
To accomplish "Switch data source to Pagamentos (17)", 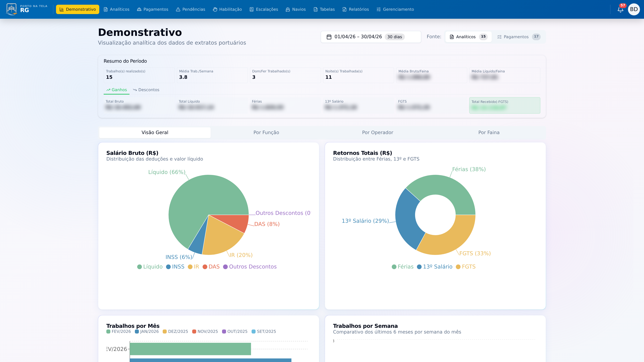I will click(518, 37).
